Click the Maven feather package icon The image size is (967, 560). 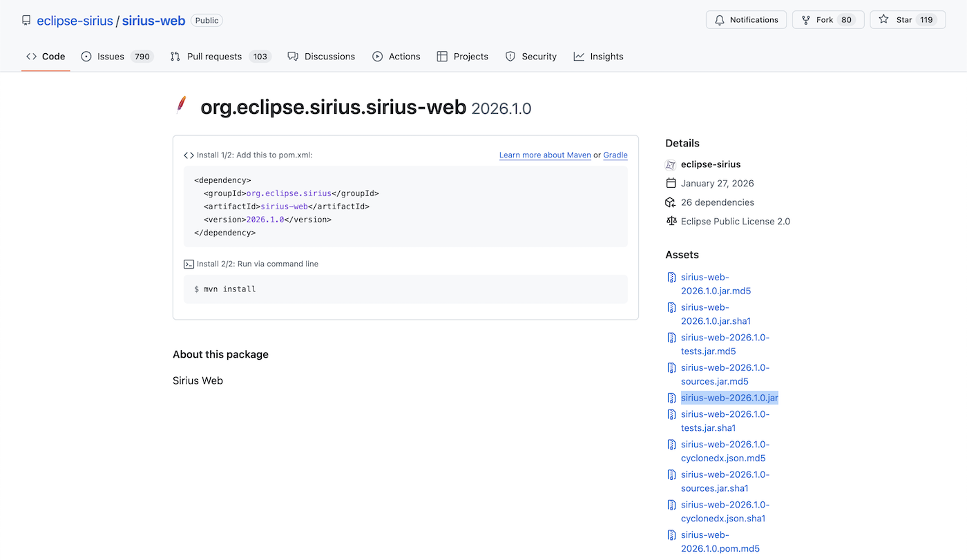coord(181,105)
